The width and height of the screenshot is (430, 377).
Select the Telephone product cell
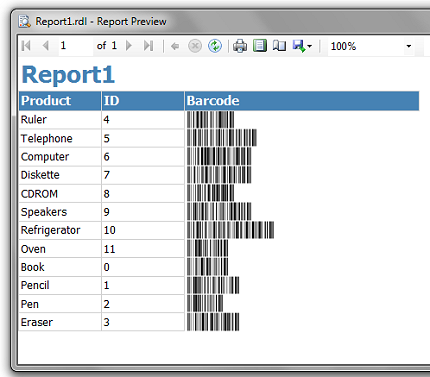coord(60,138)
